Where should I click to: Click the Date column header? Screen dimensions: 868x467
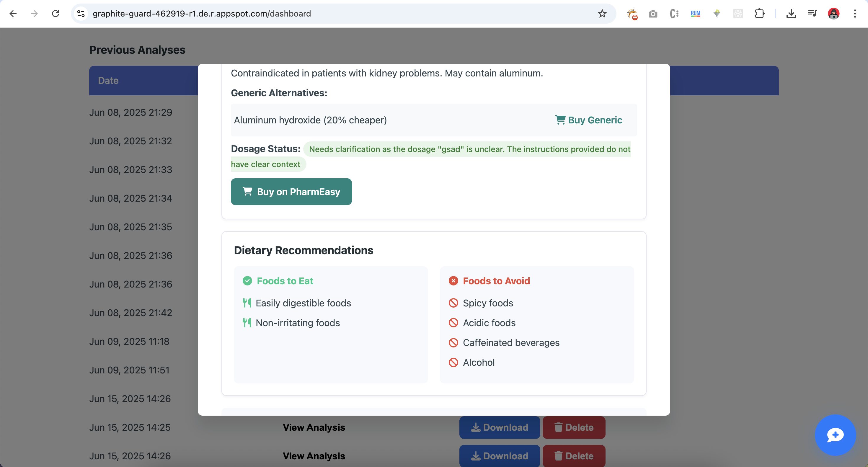[108, 81]
